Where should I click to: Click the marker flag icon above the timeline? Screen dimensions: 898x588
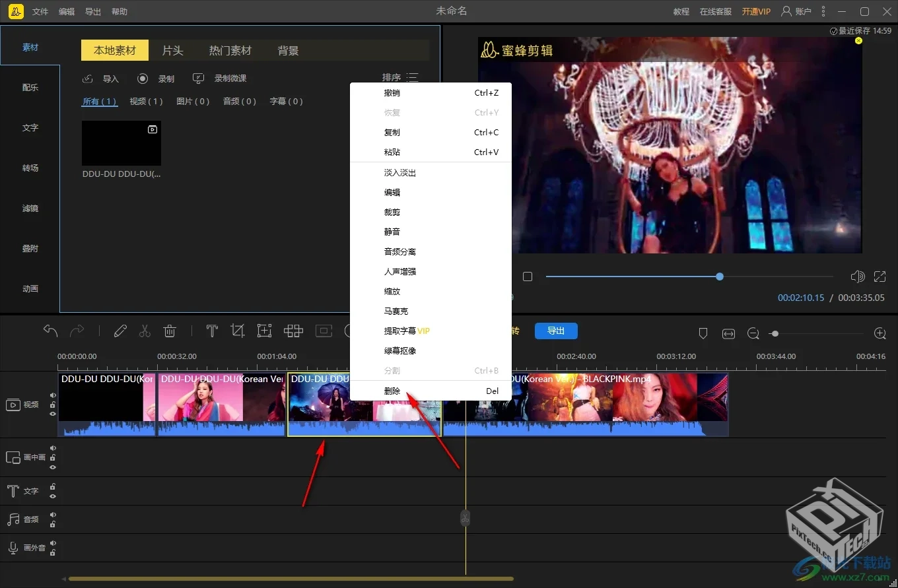(x=703, y=333)
